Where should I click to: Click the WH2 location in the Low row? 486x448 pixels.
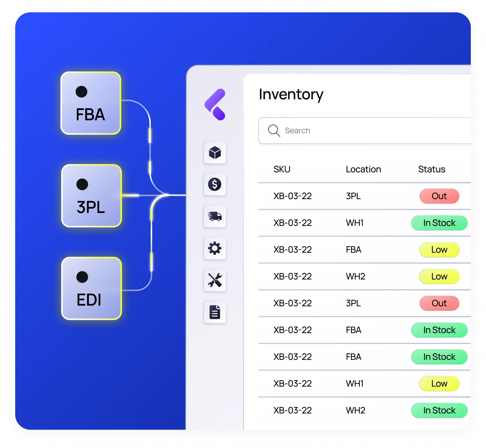tap(356, 276)
